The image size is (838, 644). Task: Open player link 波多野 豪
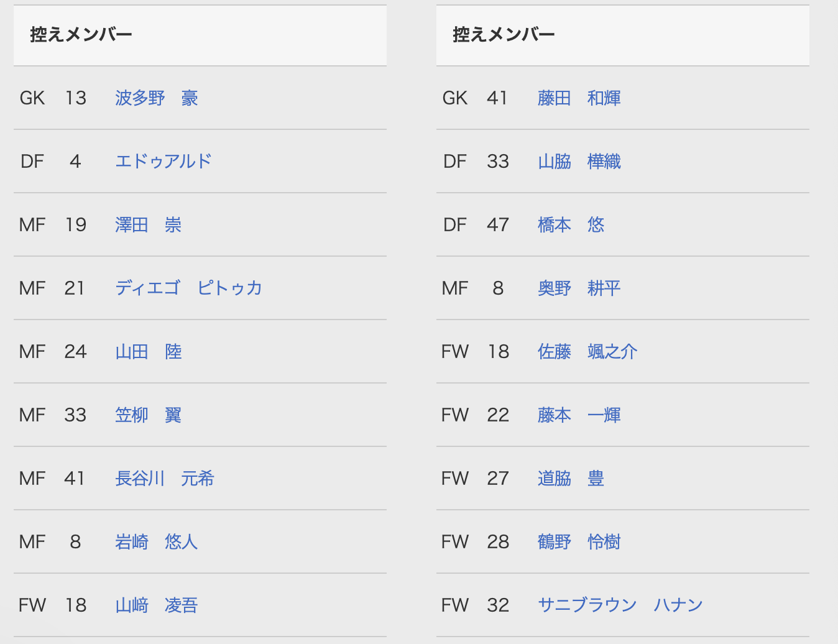click(x=157, y=98)
